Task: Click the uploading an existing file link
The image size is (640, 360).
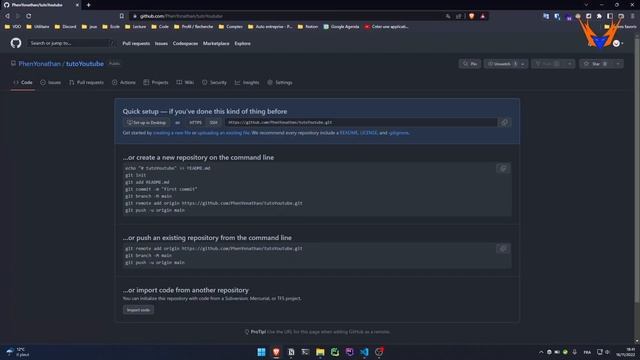Action: pyautogui.click(x=223, y=133)
